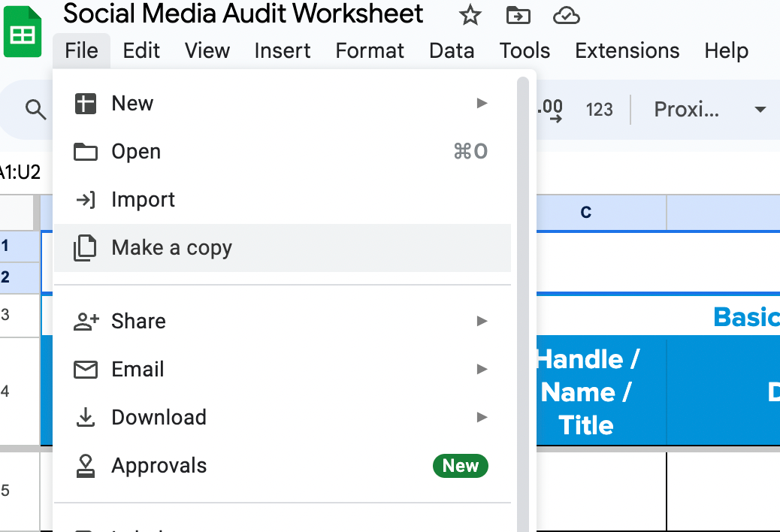This screenshot has height=532, width=780.
Task: Open the 123 number format menu
Action: (599, 110)
